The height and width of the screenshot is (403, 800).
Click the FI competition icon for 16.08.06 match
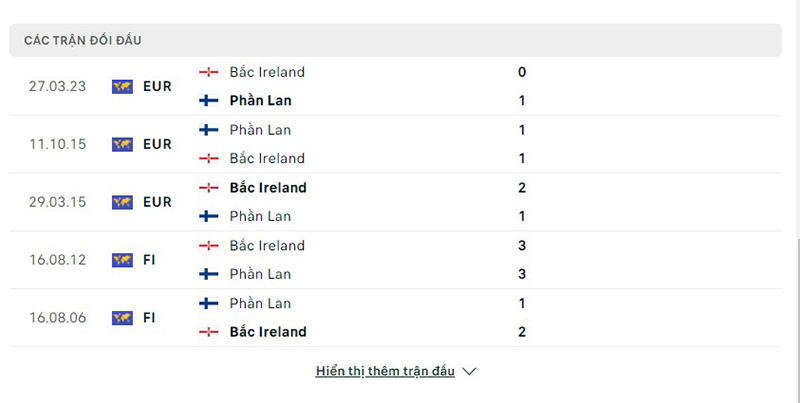[x=122, y=318]
